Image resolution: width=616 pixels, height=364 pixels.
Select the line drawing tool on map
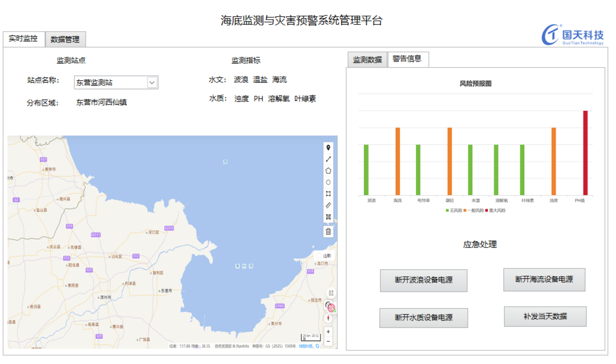[328, 159]
